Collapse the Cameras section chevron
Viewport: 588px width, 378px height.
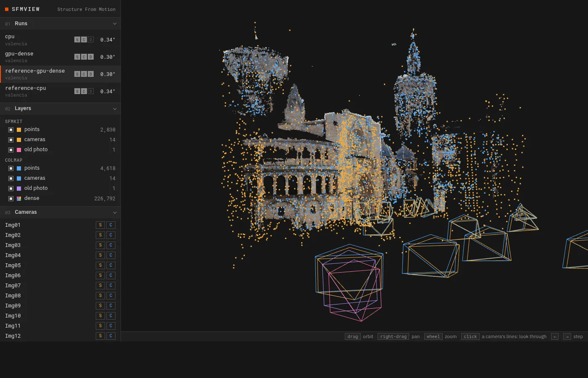(x=115, y=213)
